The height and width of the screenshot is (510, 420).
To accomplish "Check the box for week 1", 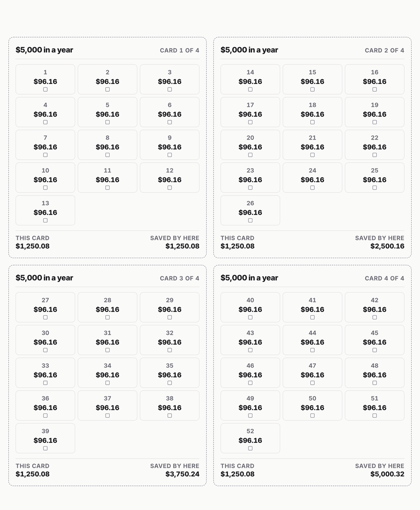I will click(45, 90).
